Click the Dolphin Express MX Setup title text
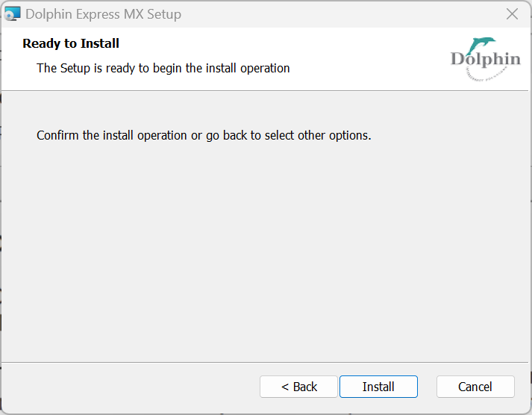This screenshot has height=415, width=532. pyautogui.click(x=104, y=14)
